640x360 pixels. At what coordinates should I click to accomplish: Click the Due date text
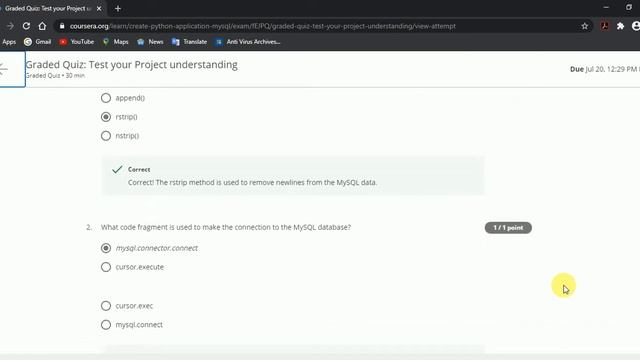605,69
